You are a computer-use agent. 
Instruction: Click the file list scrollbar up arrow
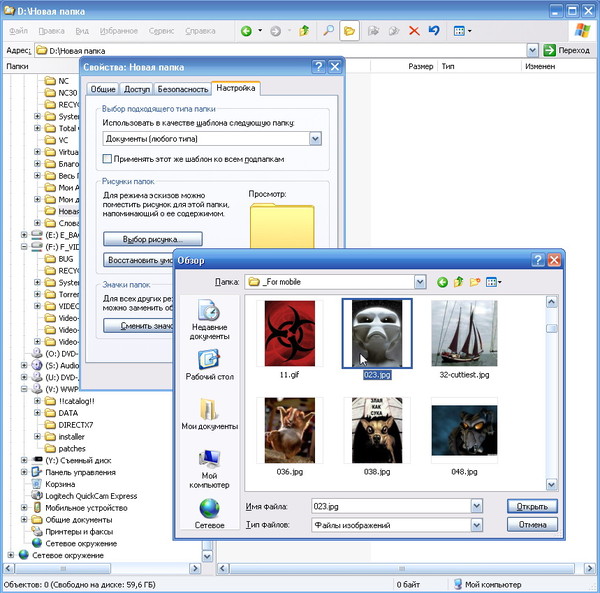pyautogui.click(x=551, y=302)
